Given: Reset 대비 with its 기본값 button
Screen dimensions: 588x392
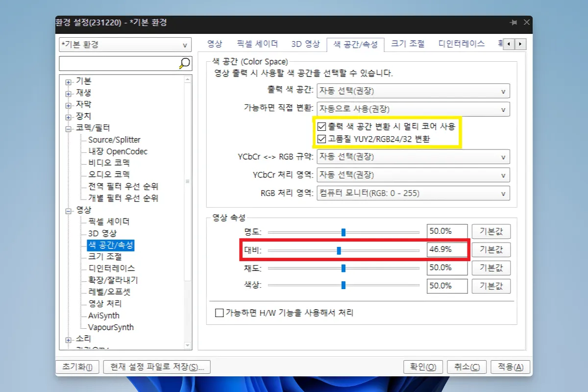Looking at the screenshot, I should (491, 249).
